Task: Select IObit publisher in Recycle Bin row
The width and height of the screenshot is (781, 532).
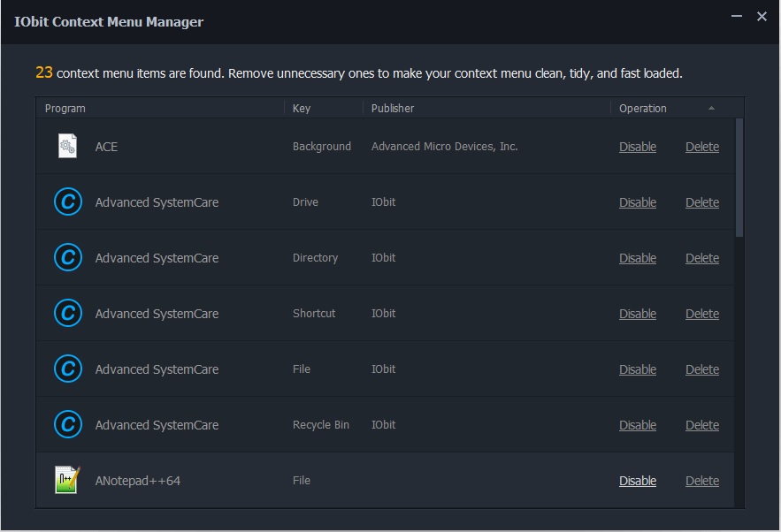Action: click(384, 425)
